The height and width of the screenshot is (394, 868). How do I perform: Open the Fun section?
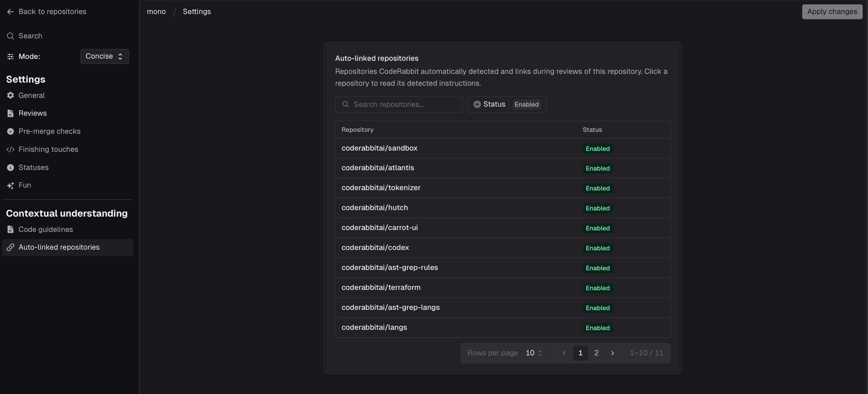click(67, 185)
